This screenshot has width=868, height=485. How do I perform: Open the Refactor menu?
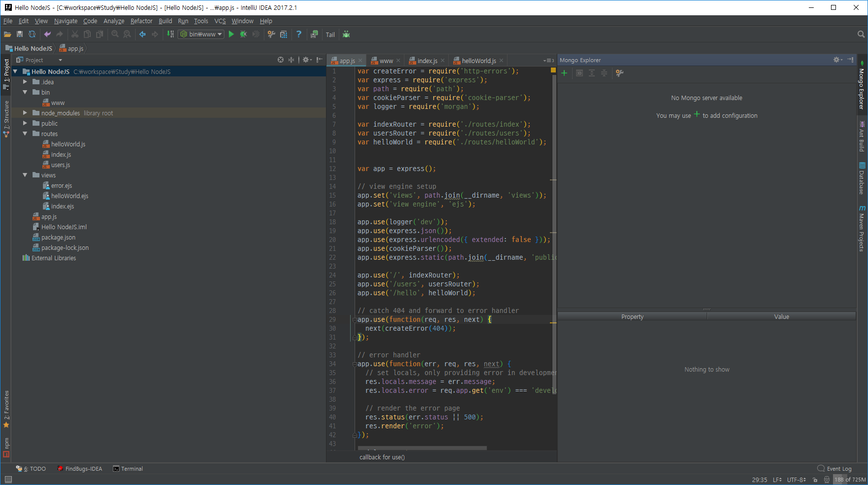pyautogui.click(x=142, y=21)
